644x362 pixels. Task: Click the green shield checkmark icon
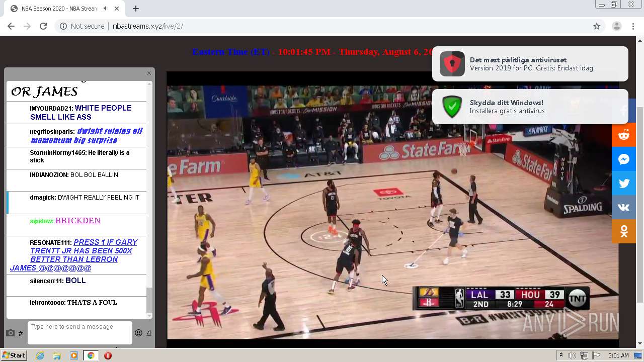click(452, 107)
